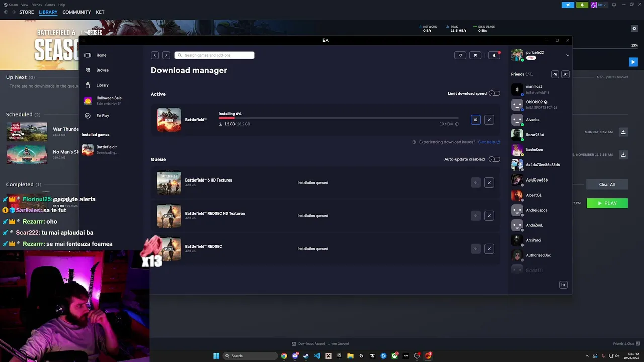Click Clear All in Steam downloads
The image size is (644, 362).
(607, 185)
